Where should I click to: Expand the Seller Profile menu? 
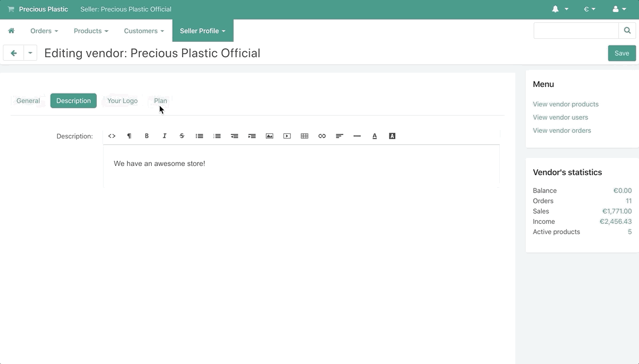(x=203, y=30)
